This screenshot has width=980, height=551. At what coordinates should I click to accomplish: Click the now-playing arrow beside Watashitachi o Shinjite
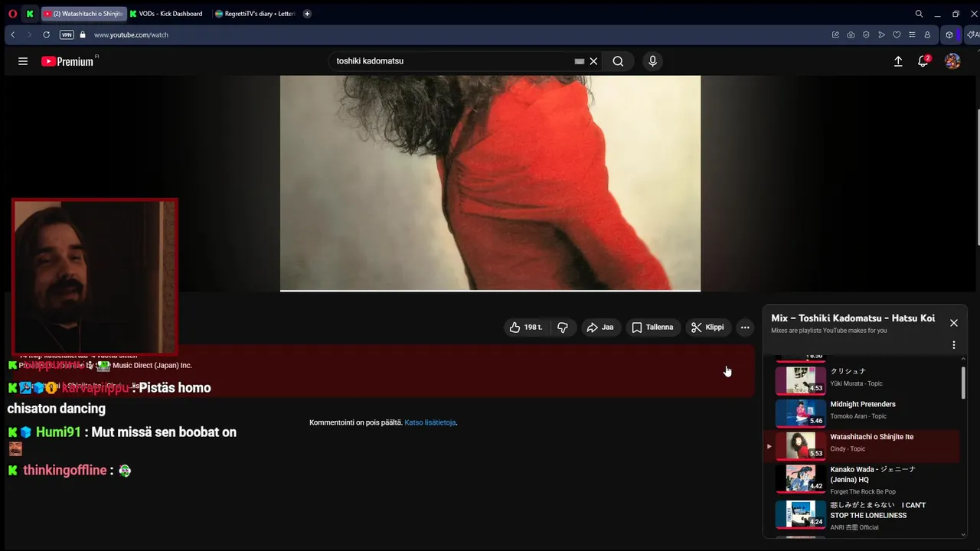pyautogui.click(x=769, y=446)
